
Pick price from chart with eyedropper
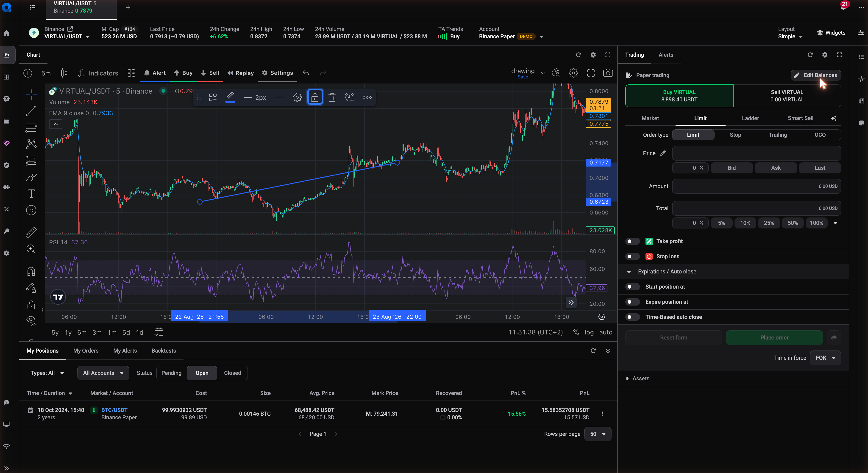(663, 153)
